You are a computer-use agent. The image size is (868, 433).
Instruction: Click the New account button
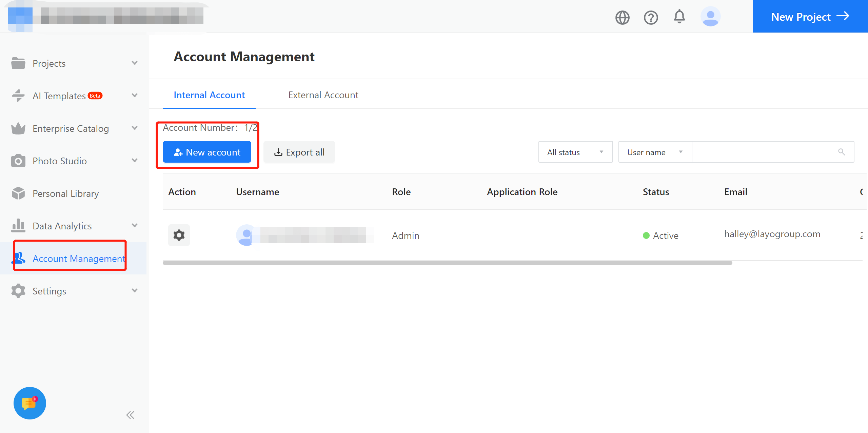[207, 152]
